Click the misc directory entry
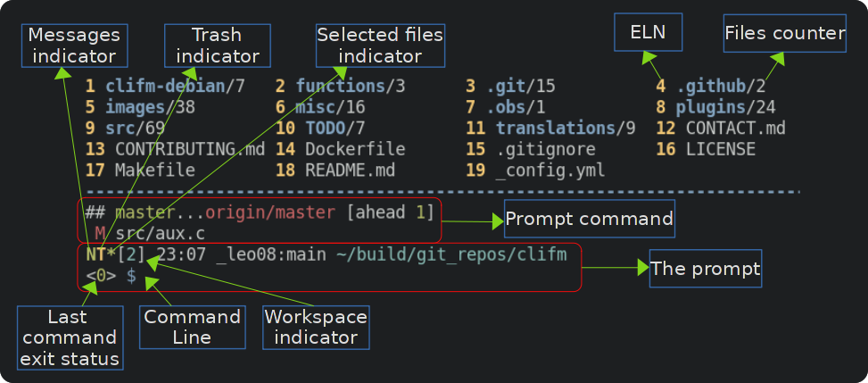 click(x=320, y=107)
